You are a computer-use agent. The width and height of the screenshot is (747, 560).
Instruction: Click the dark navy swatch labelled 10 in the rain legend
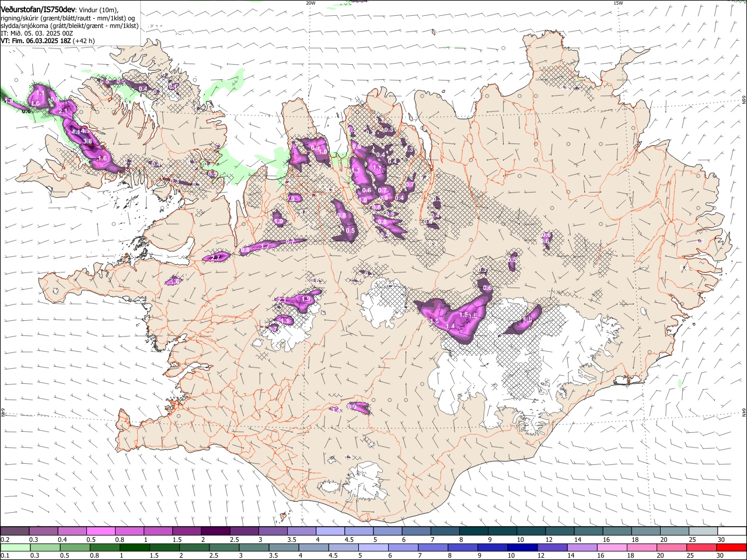522,548
